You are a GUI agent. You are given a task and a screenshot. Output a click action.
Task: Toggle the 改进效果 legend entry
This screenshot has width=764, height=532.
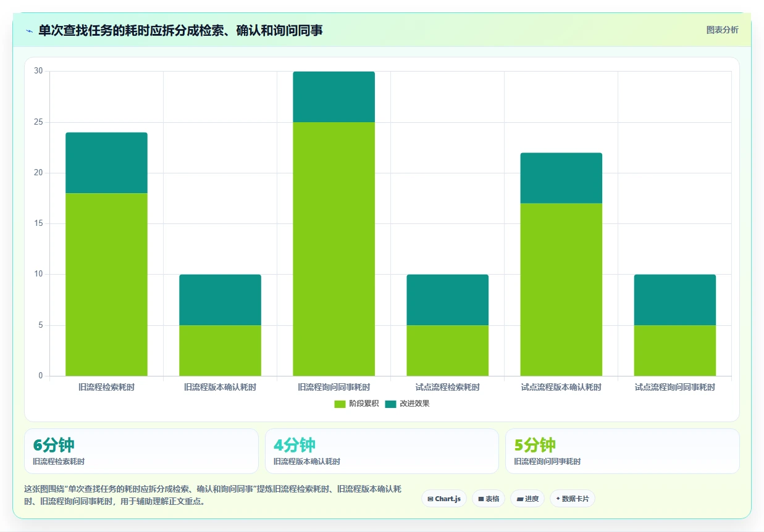407,404
